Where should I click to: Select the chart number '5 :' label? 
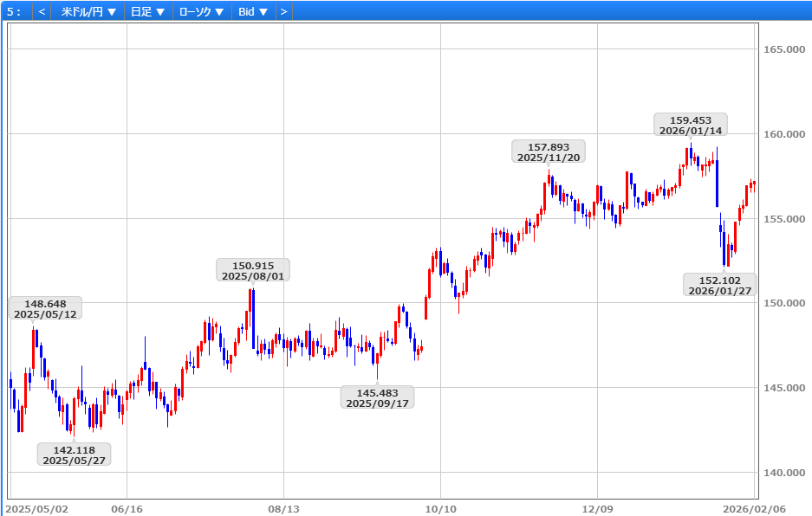point(14,11)
